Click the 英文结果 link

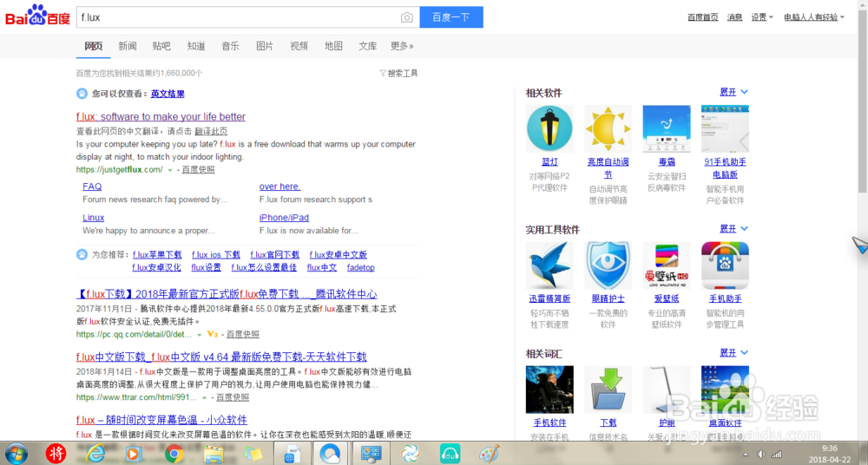tap(168, 94)
